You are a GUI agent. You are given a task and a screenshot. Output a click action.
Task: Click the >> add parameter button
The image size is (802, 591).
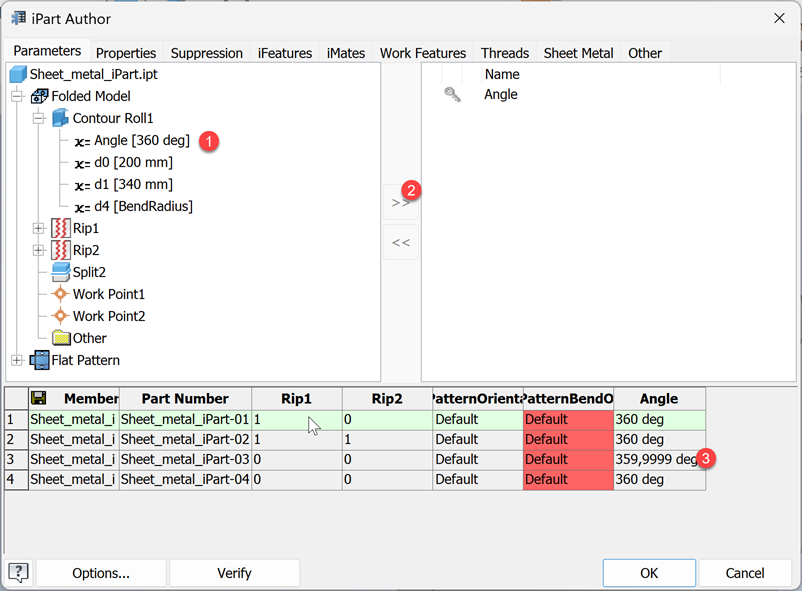401,201
